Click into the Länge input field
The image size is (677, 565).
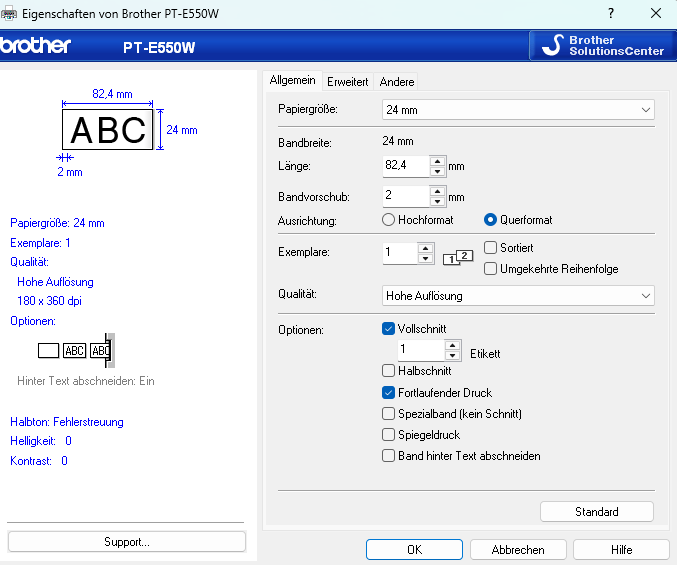click(x=405, y=166)
